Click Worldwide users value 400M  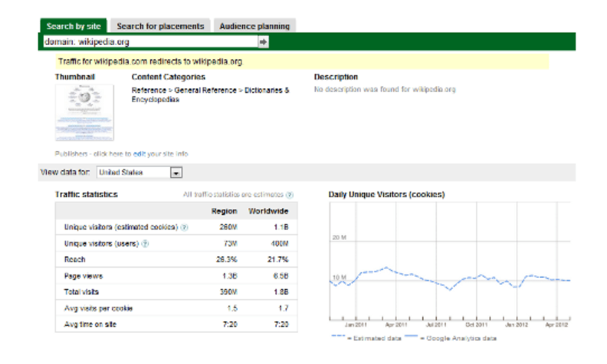click(x=280, y=243)
